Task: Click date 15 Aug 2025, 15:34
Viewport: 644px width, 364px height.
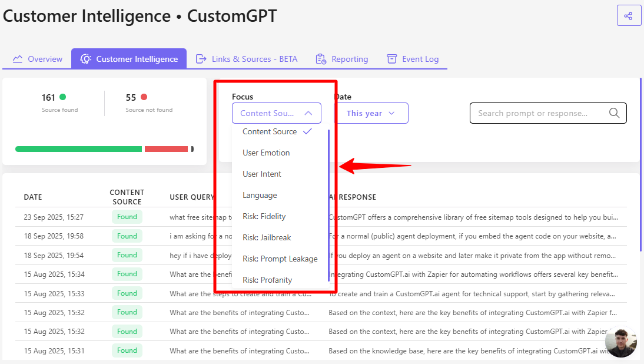Action: click(x=54, y=274)
